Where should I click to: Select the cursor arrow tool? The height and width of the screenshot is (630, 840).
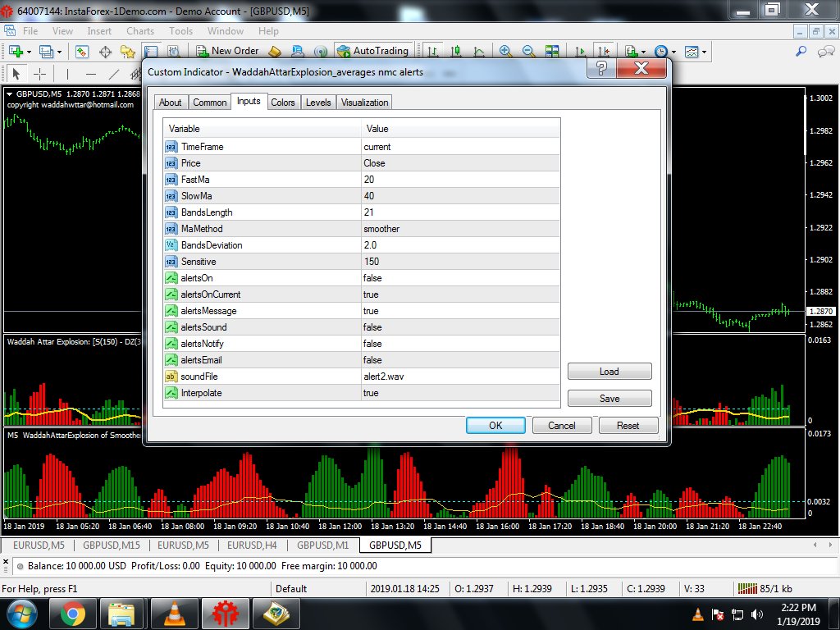point(16,74)
